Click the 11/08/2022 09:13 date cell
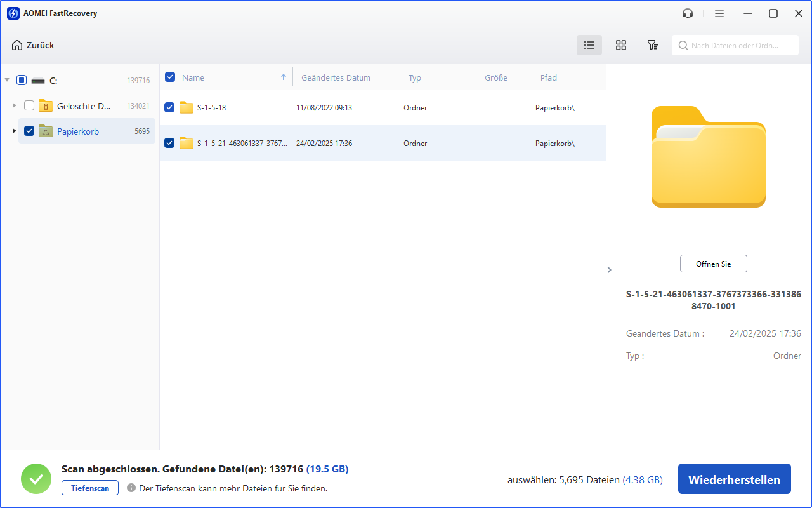This screenshot has height=508, width=812. [x=324, y=108]
